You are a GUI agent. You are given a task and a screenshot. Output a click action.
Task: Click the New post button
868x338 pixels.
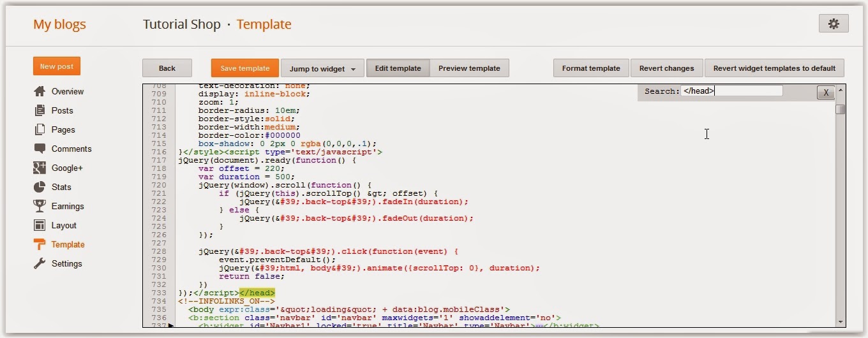(x=57, y=66)
